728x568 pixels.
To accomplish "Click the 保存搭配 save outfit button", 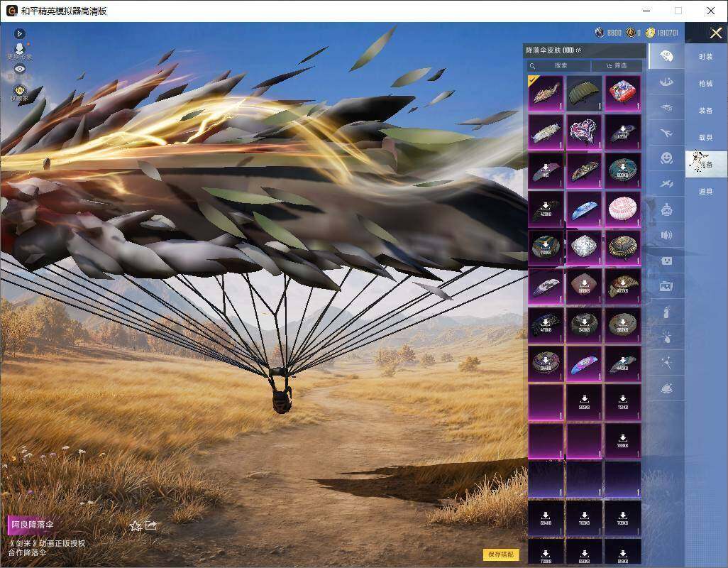I will click(x=501, y=554).
